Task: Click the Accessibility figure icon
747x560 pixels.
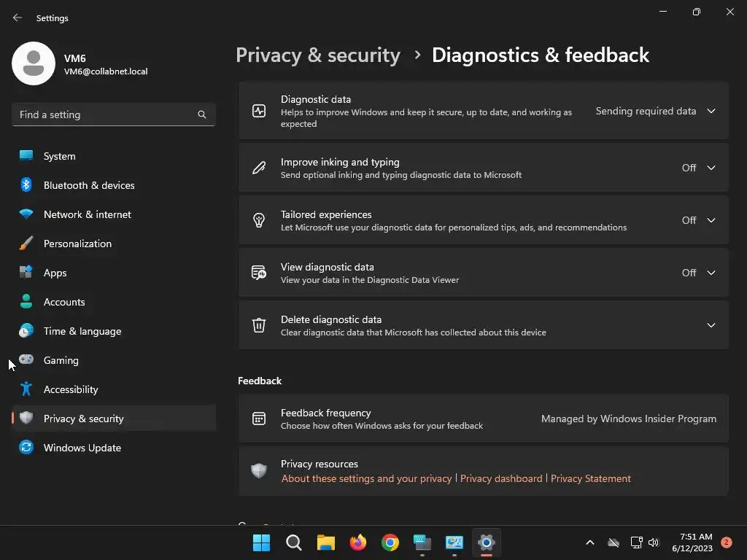Action: point(26,389)
